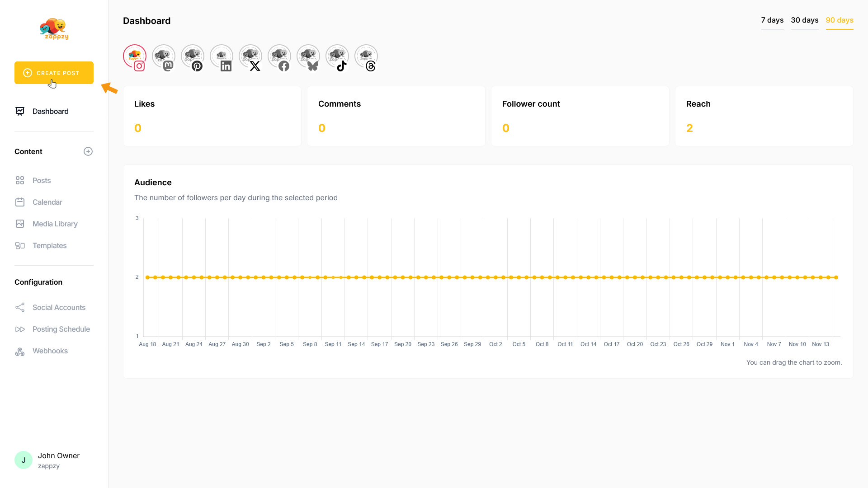Select the TikTok account avatar

(x=337, y=56)
